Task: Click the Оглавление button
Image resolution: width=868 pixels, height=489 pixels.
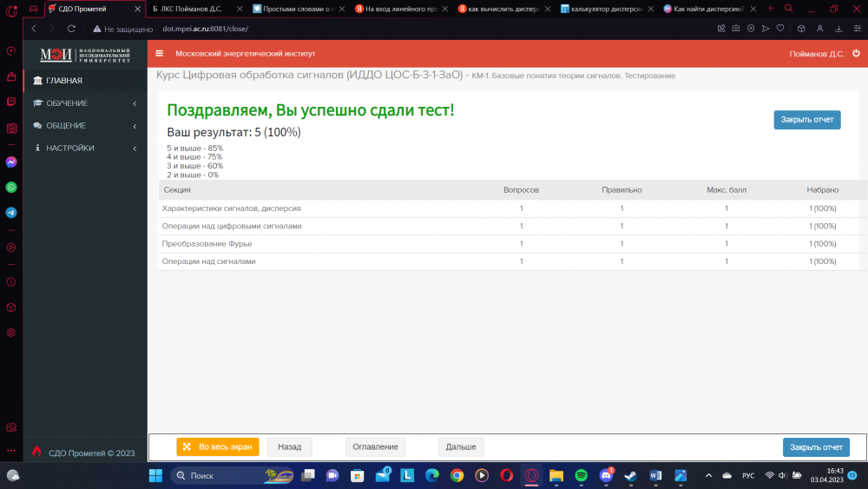Action: click(376, 446)
